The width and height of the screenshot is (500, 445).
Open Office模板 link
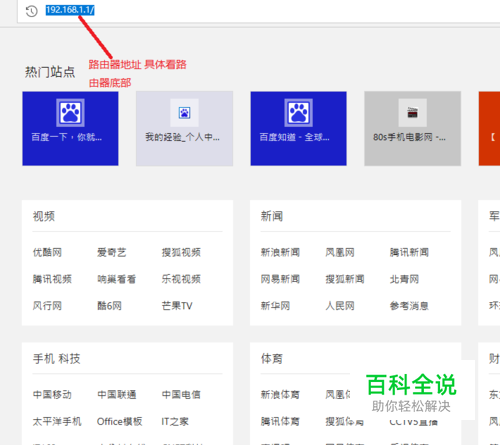click(120, 421)
